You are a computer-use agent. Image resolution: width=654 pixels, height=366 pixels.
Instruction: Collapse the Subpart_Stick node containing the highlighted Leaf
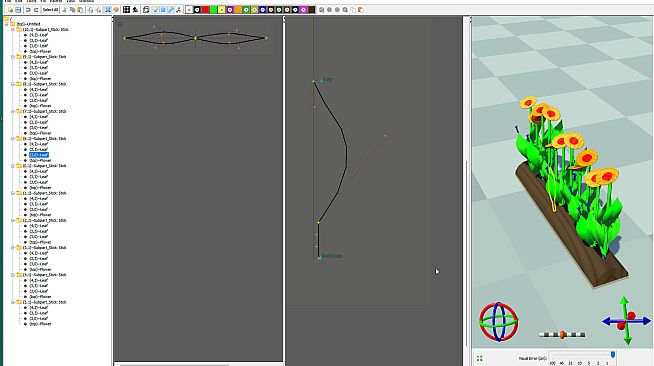[13, 138]
